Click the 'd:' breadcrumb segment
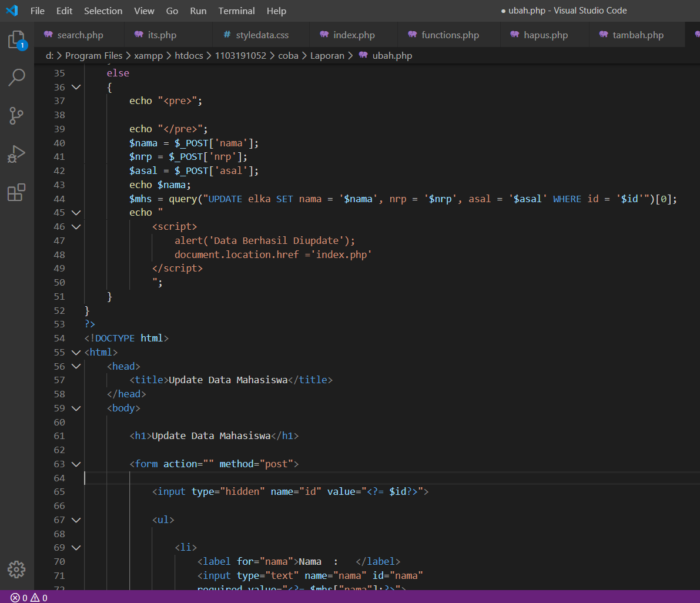Image resolution: width=700 pixels, height=603 pixels. (x=49, y=55)
